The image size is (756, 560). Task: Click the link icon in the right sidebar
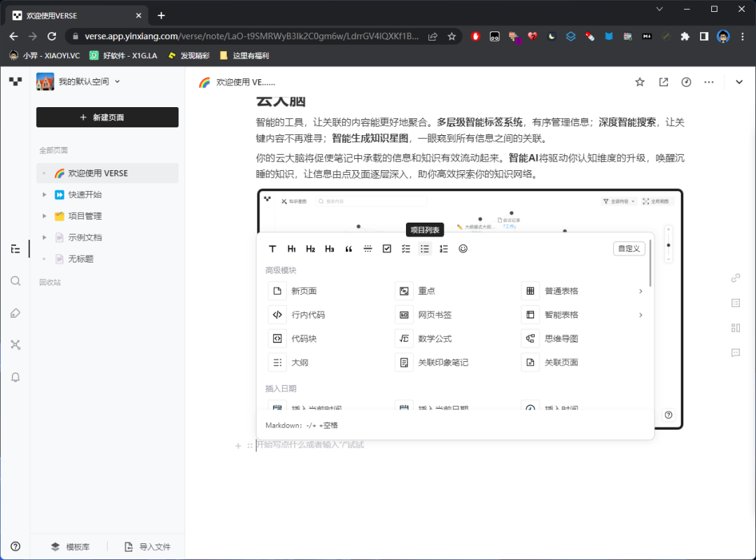(736, 277)
